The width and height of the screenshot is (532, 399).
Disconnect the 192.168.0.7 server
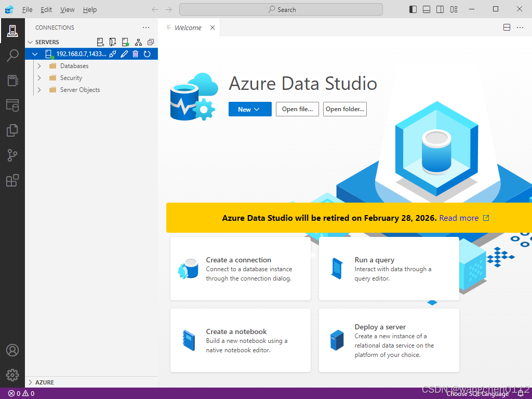(113, 54)
